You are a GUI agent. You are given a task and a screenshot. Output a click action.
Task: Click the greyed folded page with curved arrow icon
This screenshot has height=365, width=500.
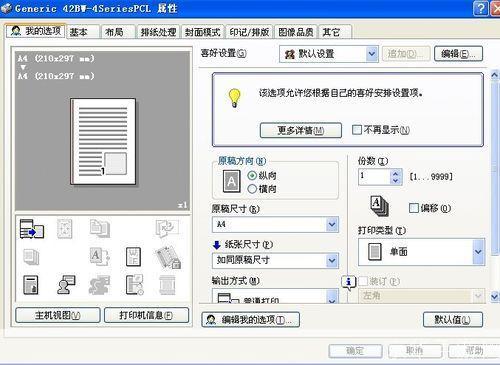pos(167,228)
